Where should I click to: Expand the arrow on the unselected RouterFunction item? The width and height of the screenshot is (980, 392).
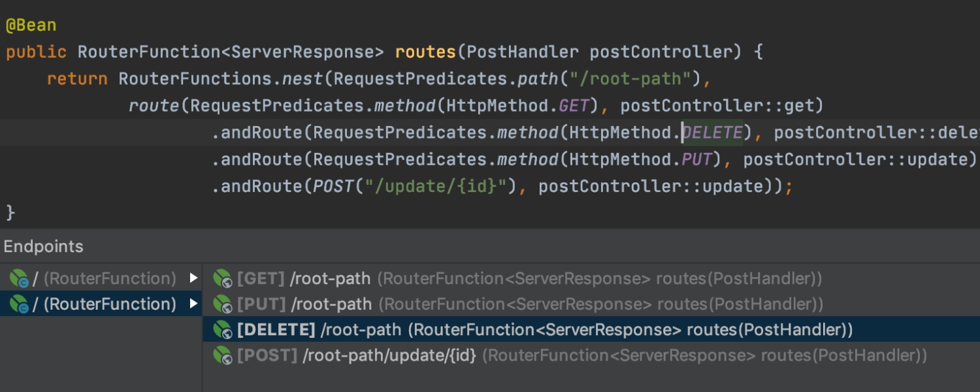coord(193,278)
